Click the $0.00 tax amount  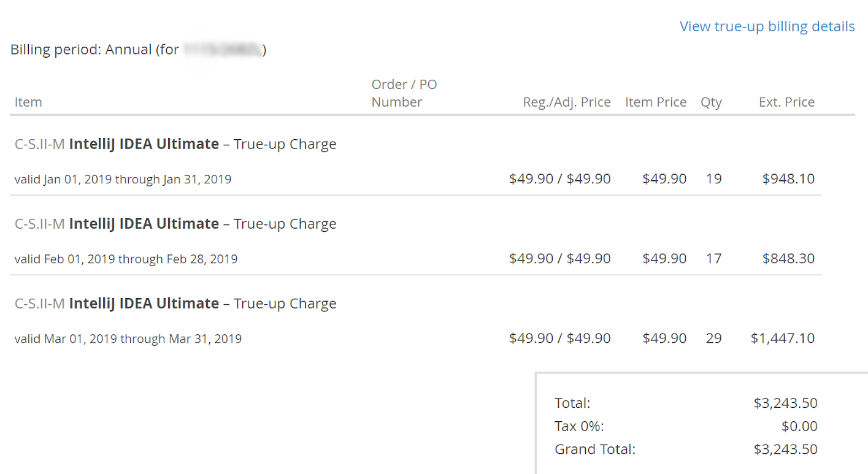click(x=799, y=426)
